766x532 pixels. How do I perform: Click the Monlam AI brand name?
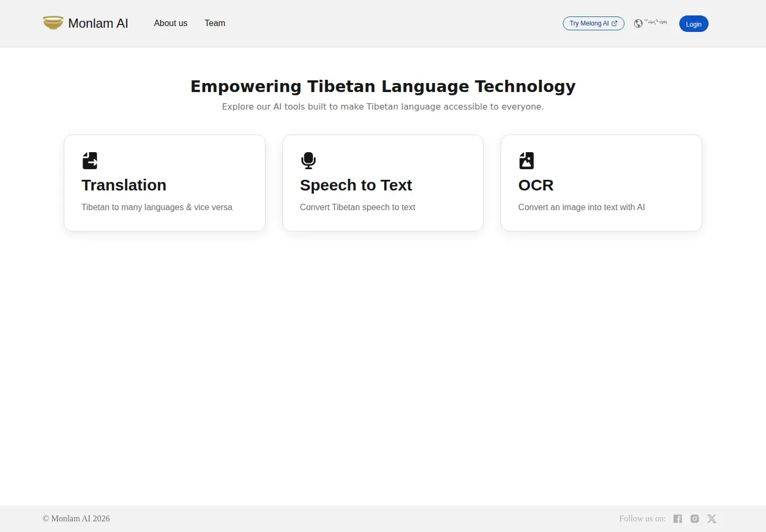[98, 23]
